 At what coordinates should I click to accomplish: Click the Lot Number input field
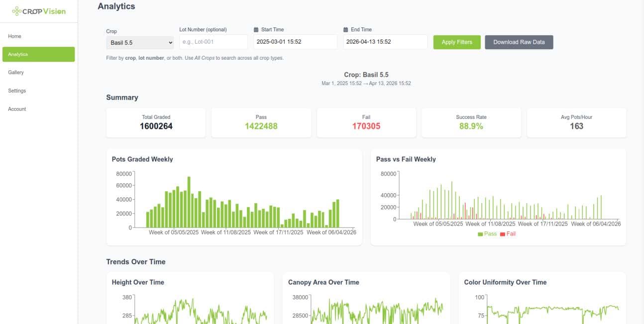click(213, 42)
